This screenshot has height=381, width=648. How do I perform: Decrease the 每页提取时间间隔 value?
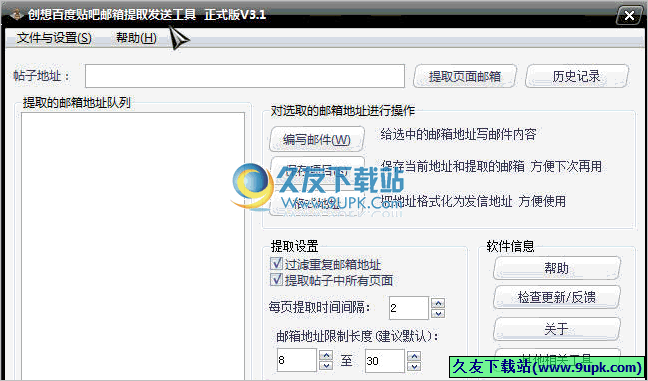tap(438, 314)
